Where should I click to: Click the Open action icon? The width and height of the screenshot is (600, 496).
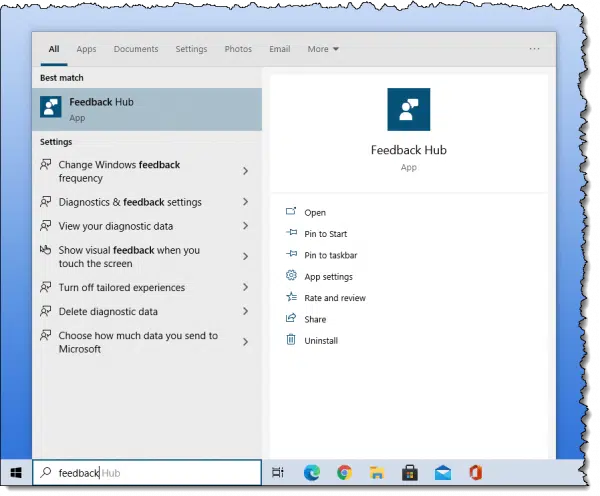[291, 211]
